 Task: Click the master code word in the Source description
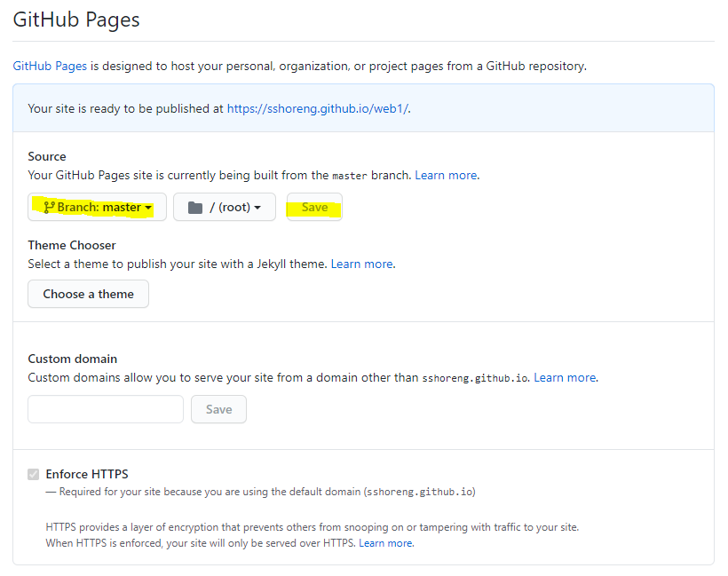pos(350,176)
